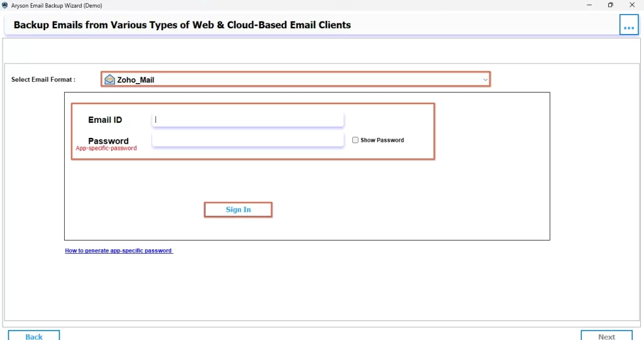Click the Select Email Format label

click(x=43, y=79)
